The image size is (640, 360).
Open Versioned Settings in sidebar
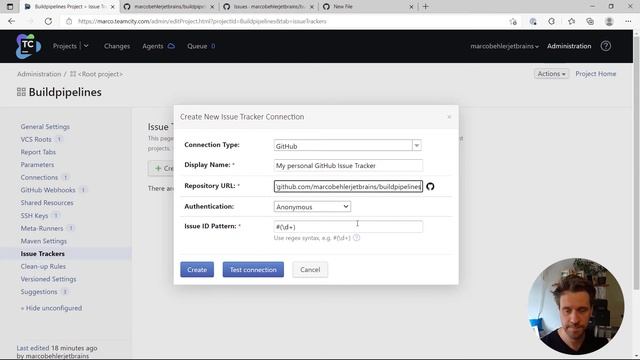49,279
